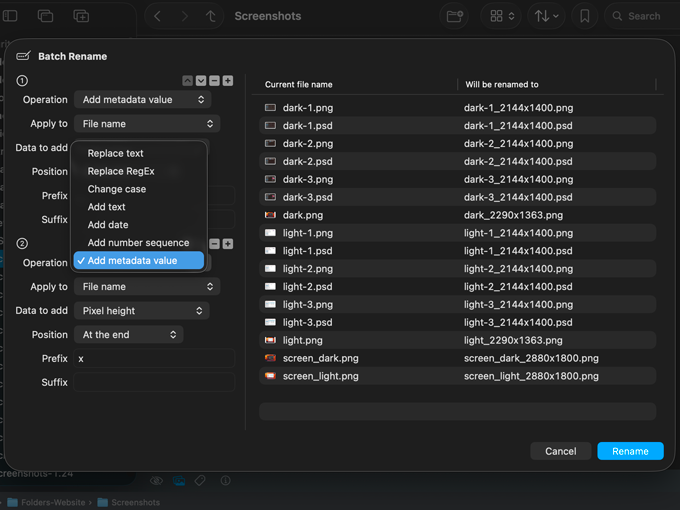Screen dimensions: 680x510
Task: Click the plus button for step 2
Action: tap(228, 244)
